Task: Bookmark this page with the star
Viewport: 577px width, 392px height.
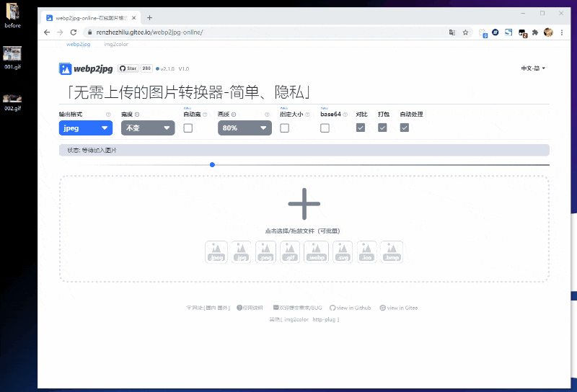Action: [465, 32]
